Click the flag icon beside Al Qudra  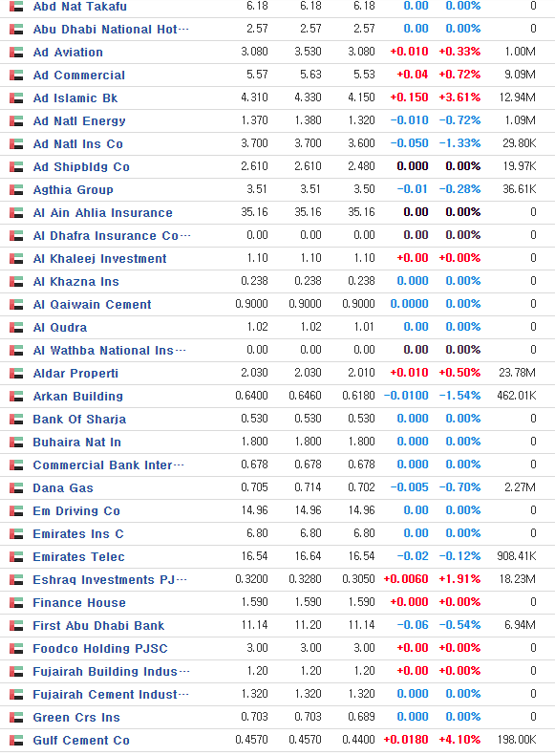(16, 328)
